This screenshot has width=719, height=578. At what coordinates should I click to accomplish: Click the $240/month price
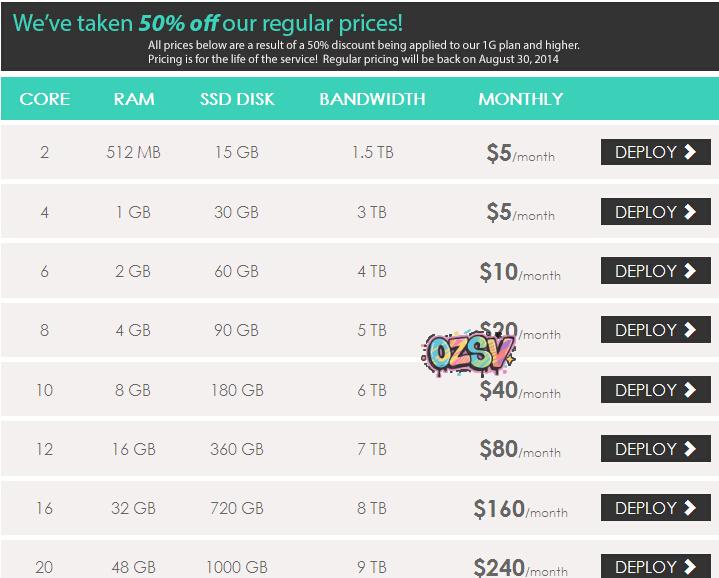[520, 568]
